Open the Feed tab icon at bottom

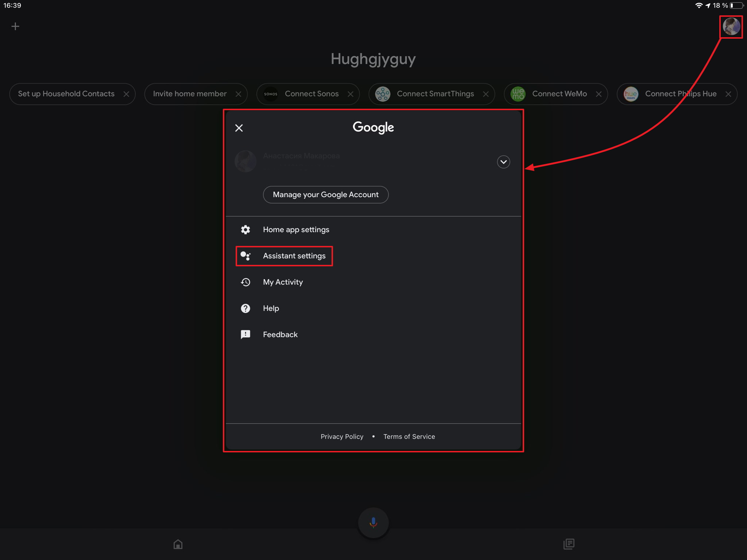(x=569, y=544)
